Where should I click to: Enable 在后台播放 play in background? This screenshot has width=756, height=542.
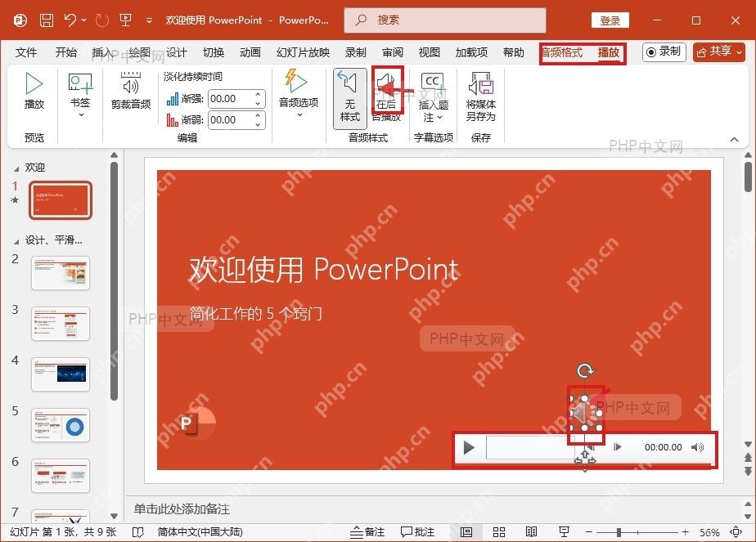pos(387,96)
